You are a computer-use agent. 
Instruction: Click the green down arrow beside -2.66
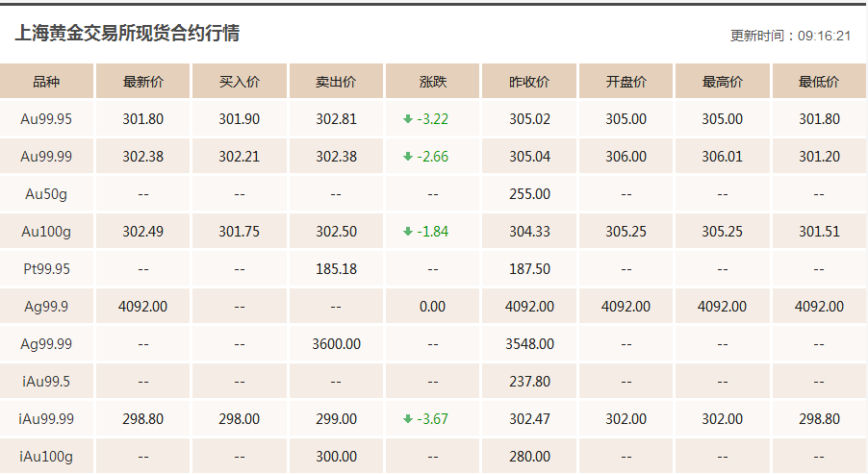(x=408, y=157)
